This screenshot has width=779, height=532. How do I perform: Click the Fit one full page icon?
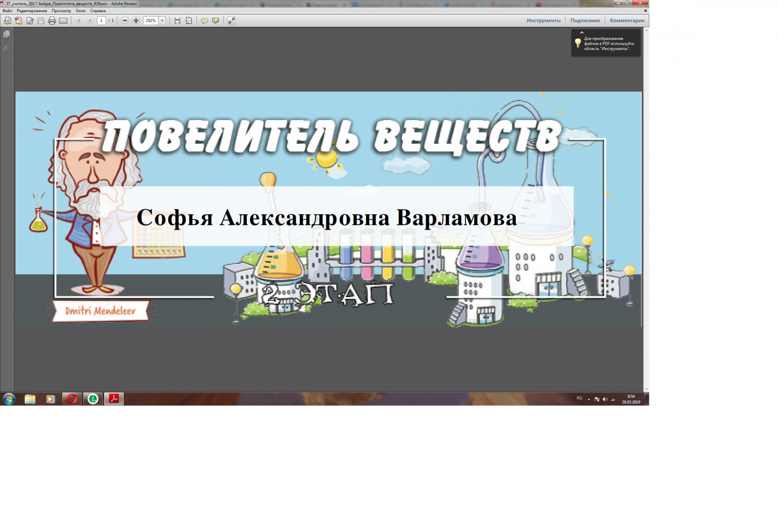(x=189, y=20)
